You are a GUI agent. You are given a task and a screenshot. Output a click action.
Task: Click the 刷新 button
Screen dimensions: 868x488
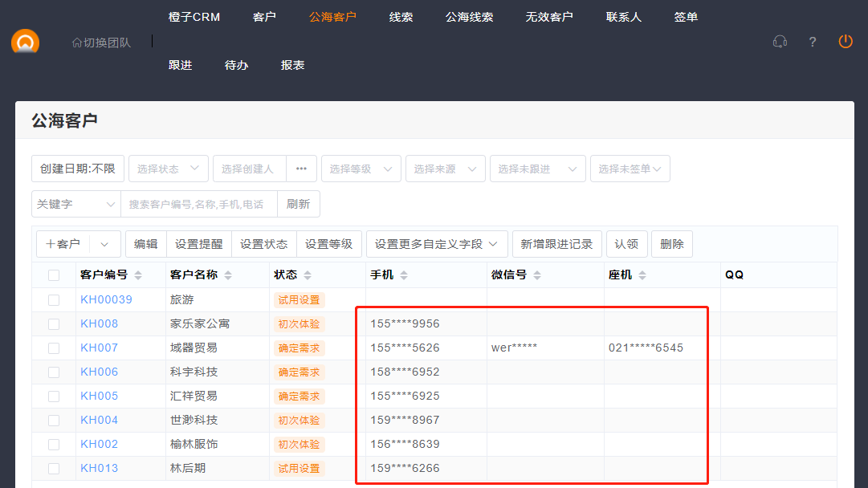click(298, 204)
